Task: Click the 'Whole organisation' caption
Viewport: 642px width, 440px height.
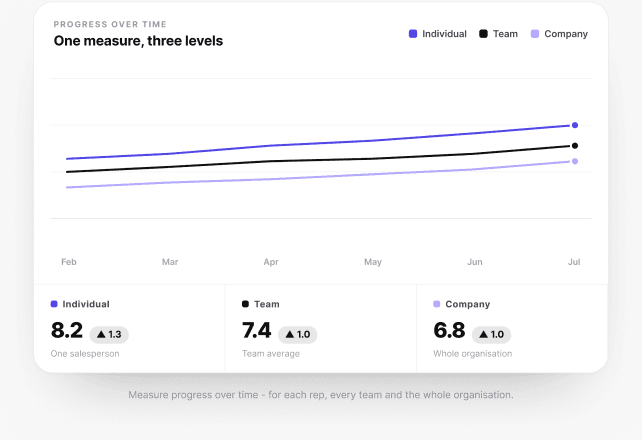Action: pyautogui.click(x=472, y=354)
